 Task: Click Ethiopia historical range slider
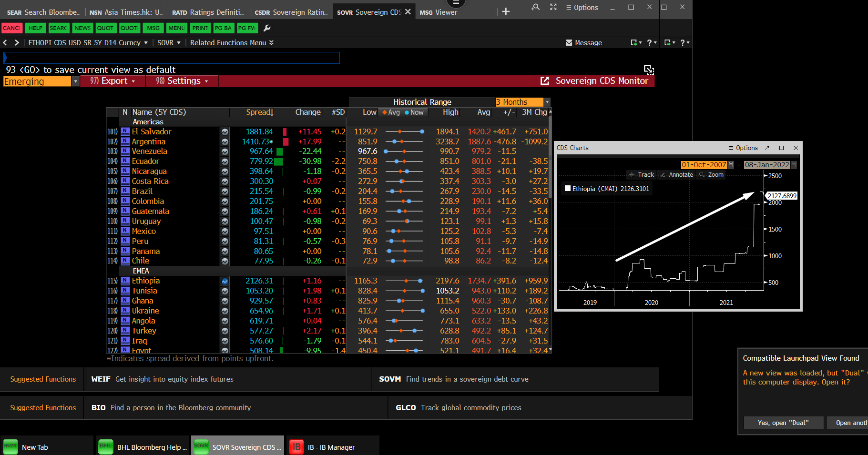tap(404, 281)
